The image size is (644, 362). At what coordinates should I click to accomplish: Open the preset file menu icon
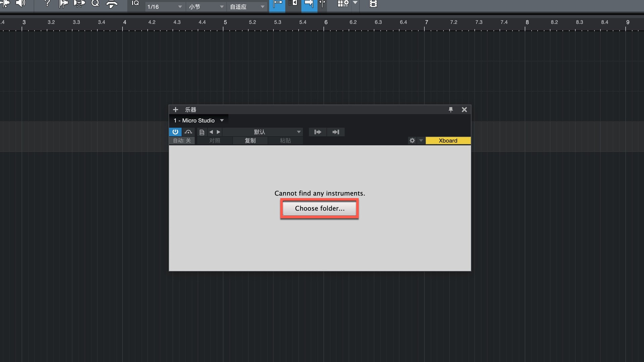[x=202, y=132]
